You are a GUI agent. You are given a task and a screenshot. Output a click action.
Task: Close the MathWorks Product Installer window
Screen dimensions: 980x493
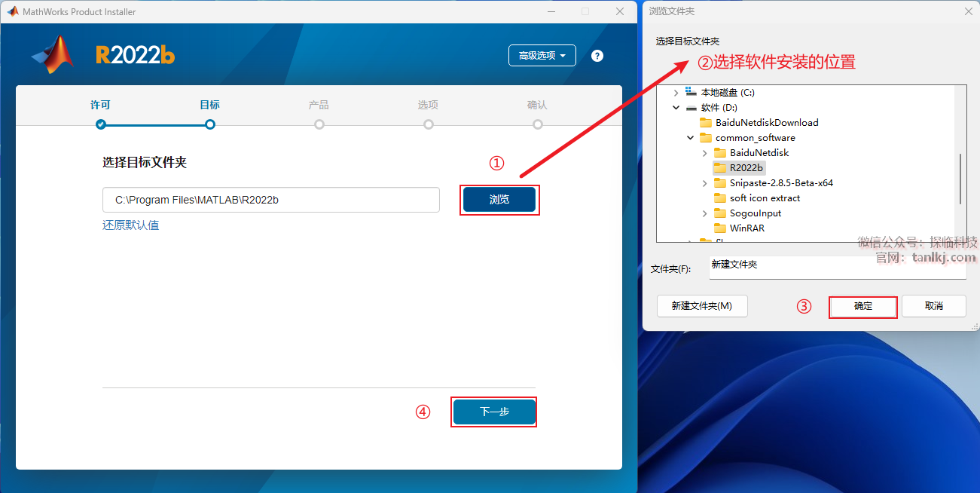tap(620, 11)
